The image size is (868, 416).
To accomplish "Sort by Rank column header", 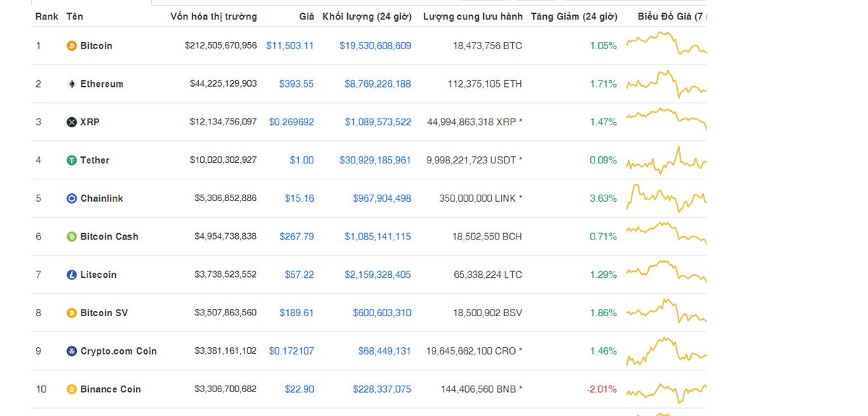I will tap(47, 16).
